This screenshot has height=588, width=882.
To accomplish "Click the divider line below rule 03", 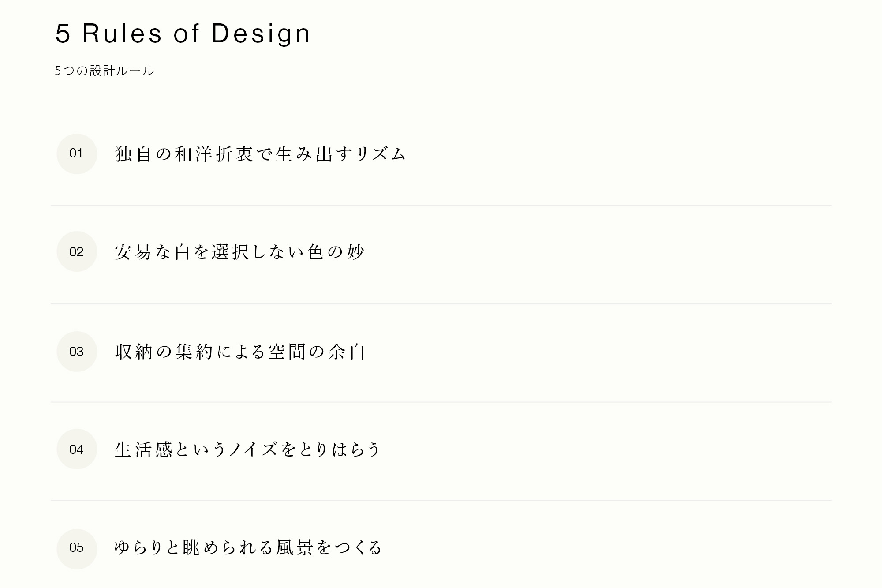I will pos(441,402).
